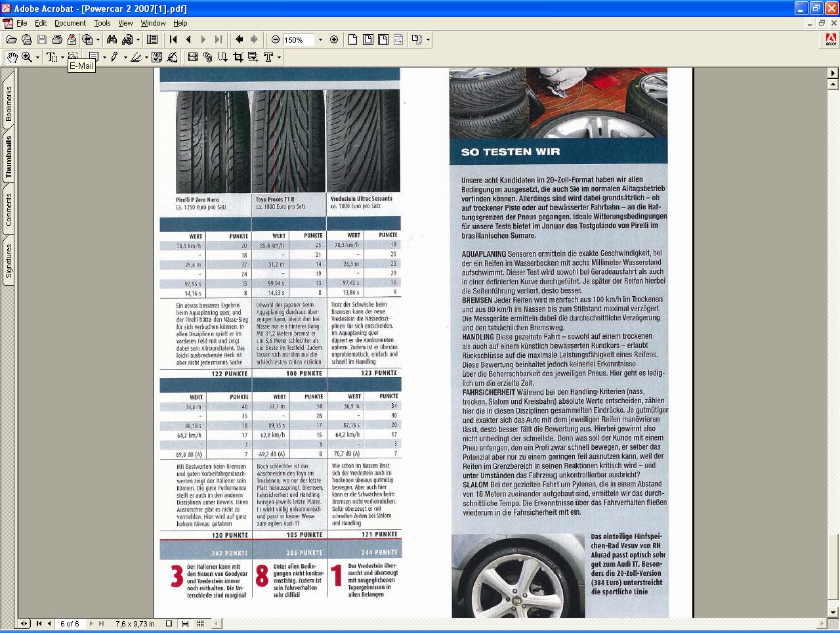Open the Zoom tool dropdown arrow
The image size is (840, 633).
click(x=37, y=57)
